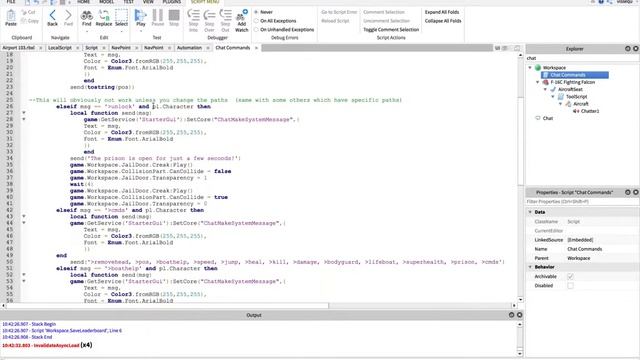Select the Workspace globe in Explorer
Screen dimensions: 640x360
pos(538,67)
